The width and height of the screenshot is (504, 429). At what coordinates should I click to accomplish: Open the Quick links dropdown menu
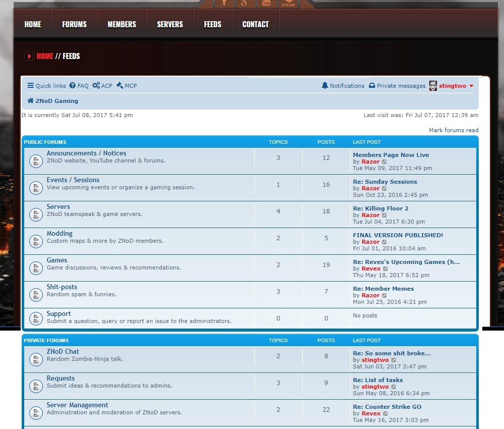(x=46, y=86)
